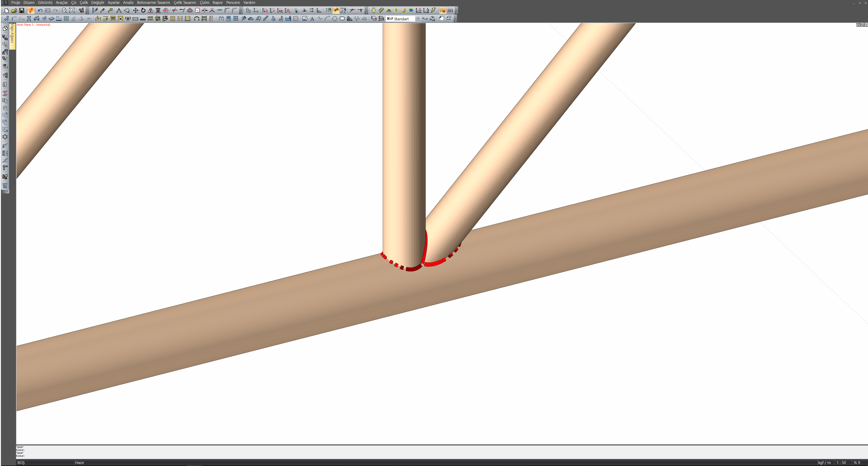Screen dimensions: 868x466
Task: Expand left sidebar toolbar overflow chevron
Action: click(7, 191)
